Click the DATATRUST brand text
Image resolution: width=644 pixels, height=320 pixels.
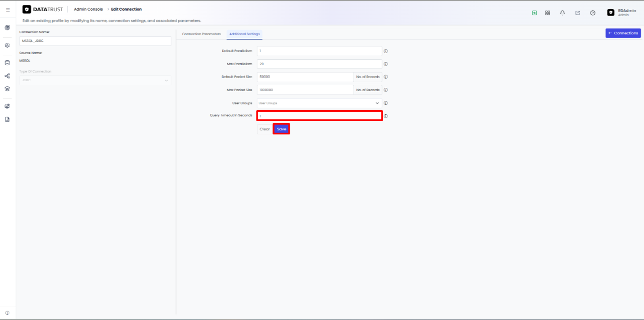click(x=48, y=9)
